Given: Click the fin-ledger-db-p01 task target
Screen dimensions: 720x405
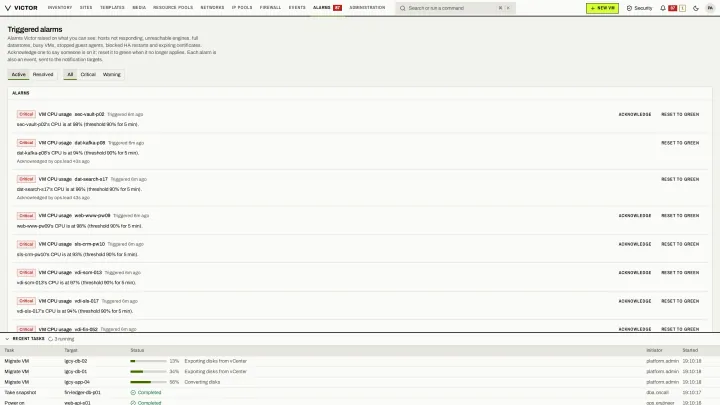Looking at the screenshot, I should coord(82,393).
